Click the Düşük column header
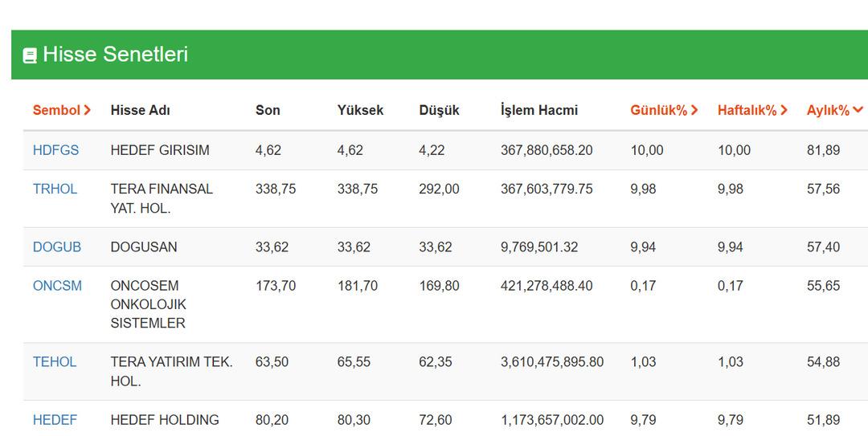The width and height of the screenshot is (868, 436). click(x=439, y=111)
